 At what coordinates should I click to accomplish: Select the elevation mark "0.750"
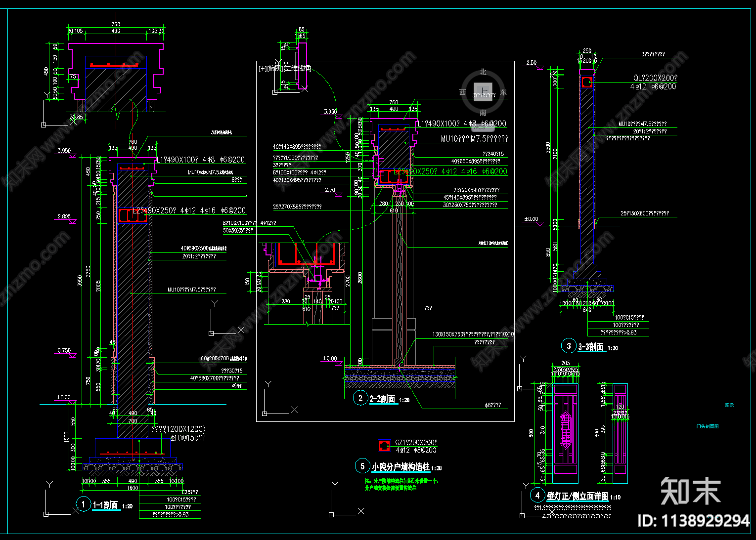64,350
